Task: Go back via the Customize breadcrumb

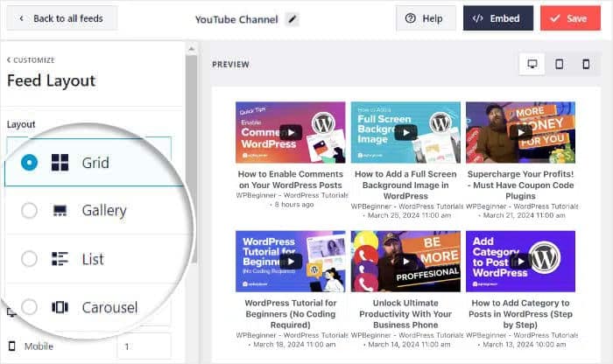Action: 31,60
